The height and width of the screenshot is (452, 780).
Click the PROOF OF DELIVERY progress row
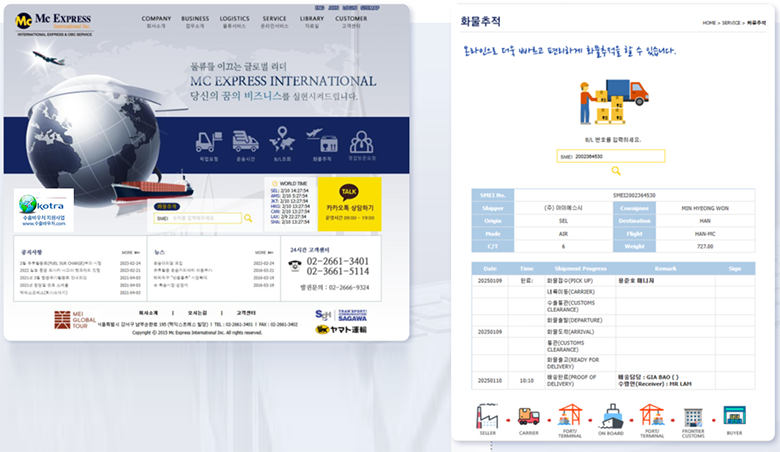click(x=613, y=380)
